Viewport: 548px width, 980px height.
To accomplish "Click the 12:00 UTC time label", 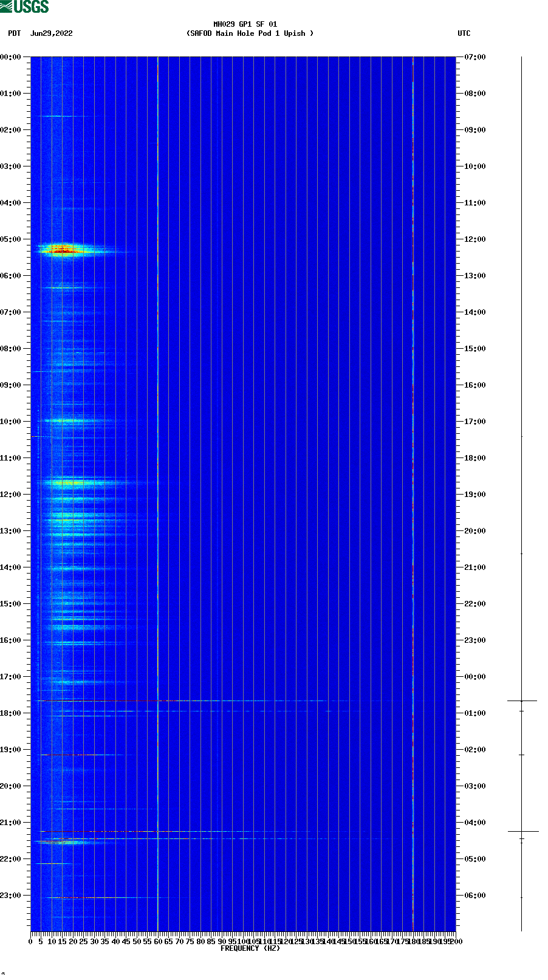I will pos(474,239).
